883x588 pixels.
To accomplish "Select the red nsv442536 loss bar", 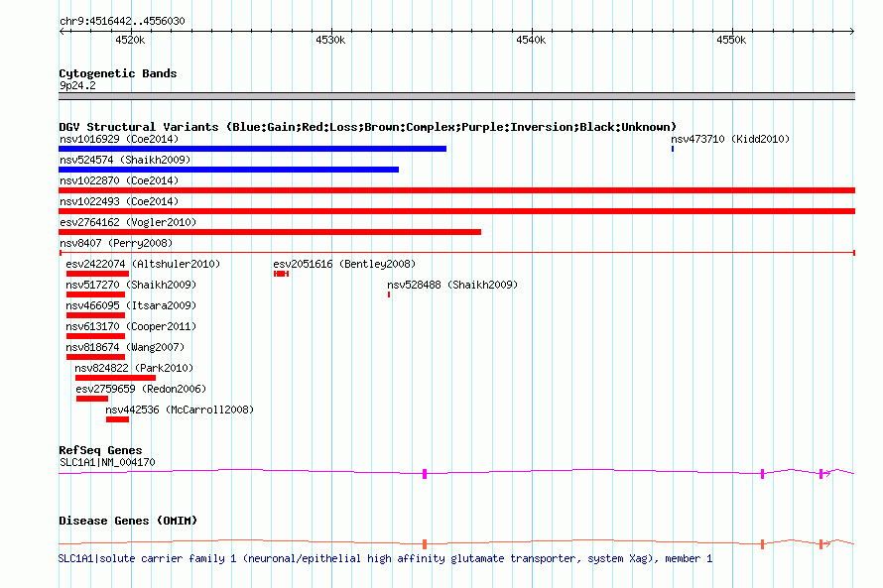I will coord(117,419).
